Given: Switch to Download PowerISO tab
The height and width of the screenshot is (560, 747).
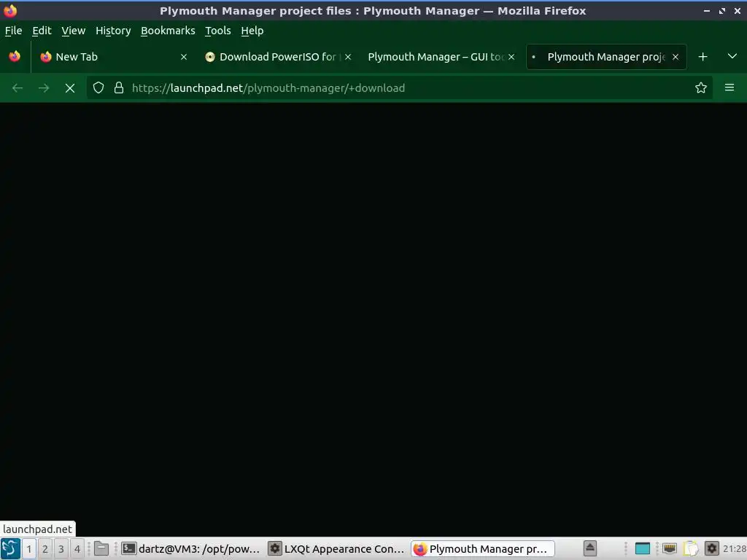Looking at the screenshot, I should coord(278,57).
